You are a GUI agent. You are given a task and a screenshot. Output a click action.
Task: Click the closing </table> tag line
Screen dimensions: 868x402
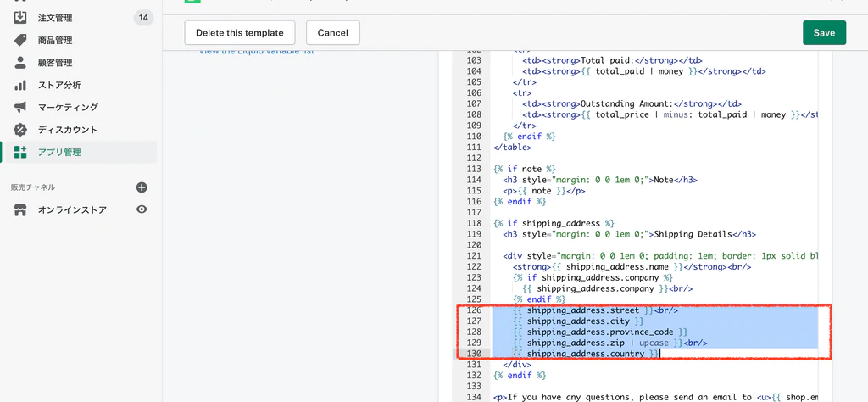click(512, 148)
